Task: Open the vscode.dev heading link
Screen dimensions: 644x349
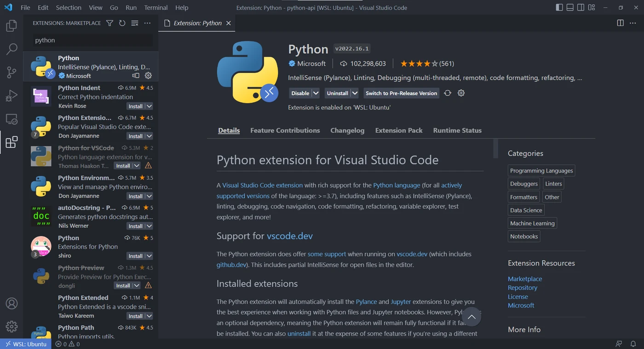Action: pyautogui.click(x=290, y=236)
